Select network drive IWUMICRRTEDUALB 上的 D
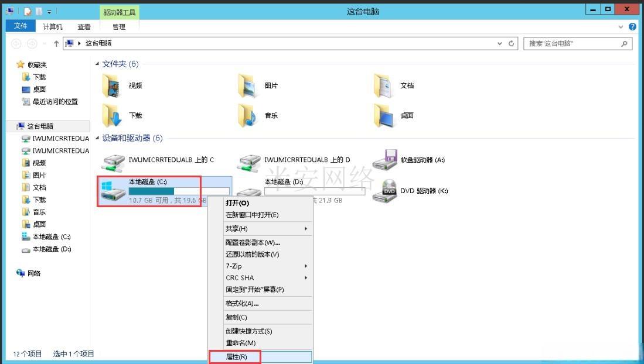 (249, 163)
